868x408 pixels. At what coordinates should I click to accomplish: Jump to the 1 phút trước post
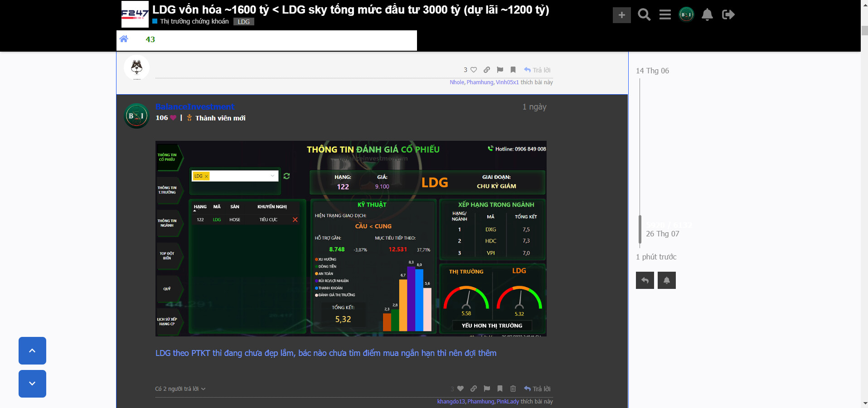tap(656, 257)
